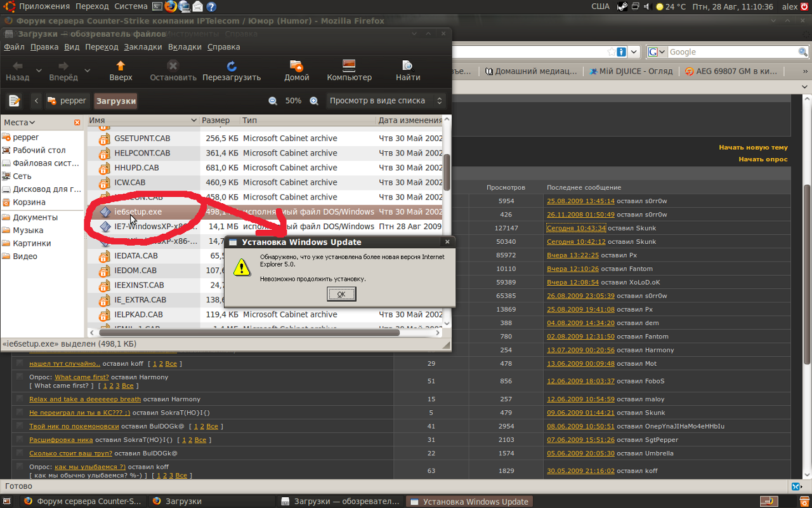Image resolution: width=812 pixels, height=508 pixels.
Task: Click the Загрузки path bar button
Action: [116, 100]
